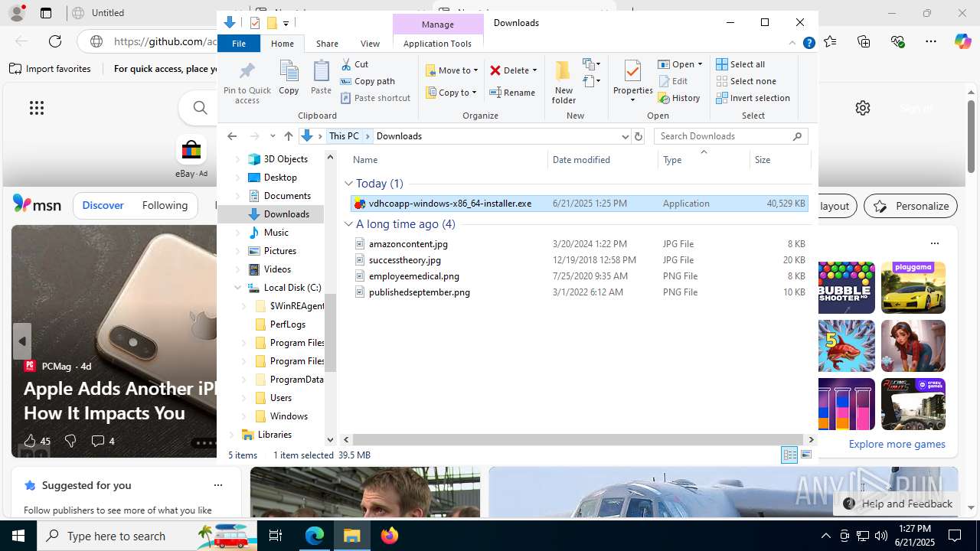Select amazoncontent.jpg file
The height and width of the screenshot is (551, 980).
408,244
